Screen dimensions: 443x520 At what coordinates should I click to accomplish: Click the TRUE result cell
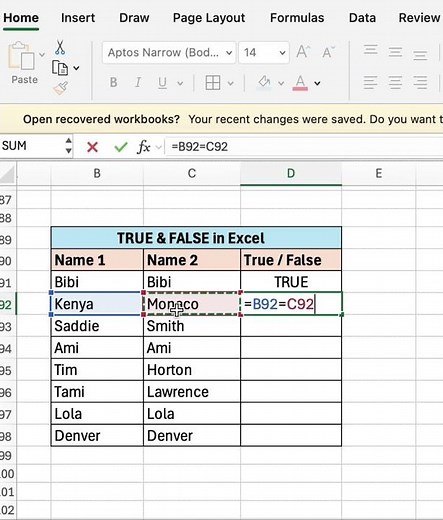click(291, 282)
